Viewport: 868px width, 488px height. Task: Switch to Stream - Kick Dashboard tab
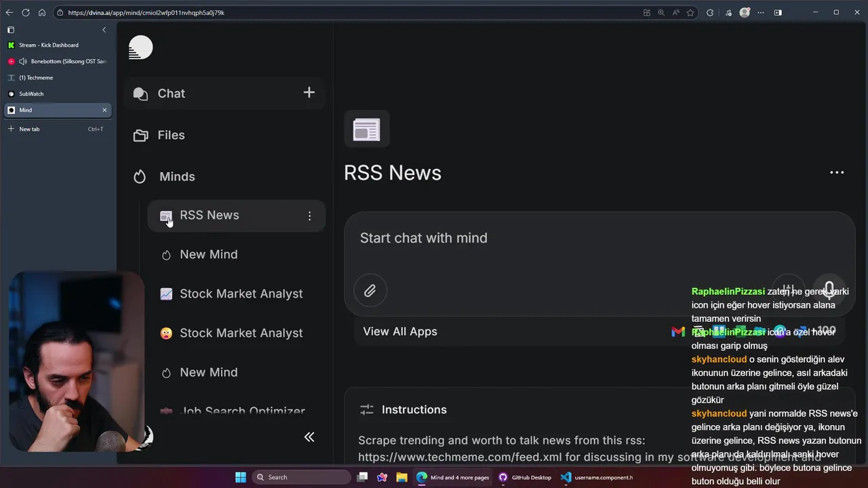(x=58, y=45)
